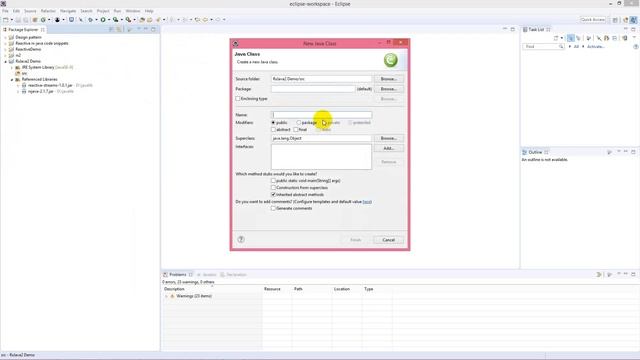
Task: Open the Source menu
Action: [x=30, y=11]
